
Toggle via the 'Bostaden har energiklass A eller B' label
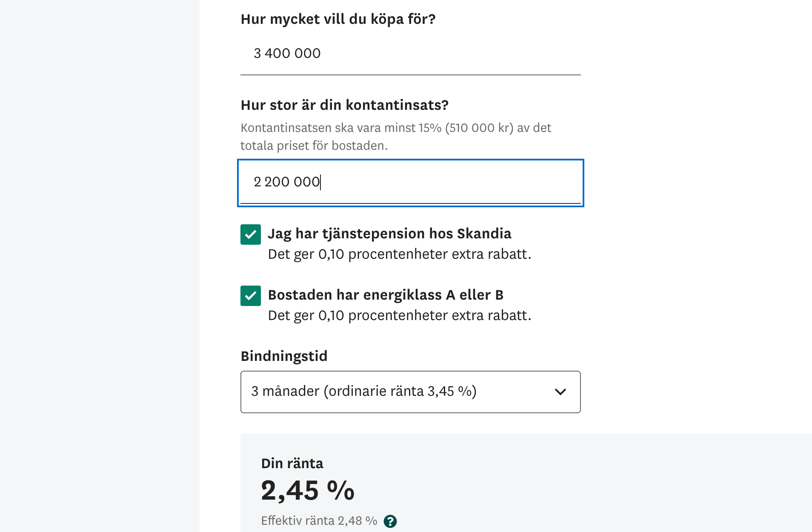(x=385, y=295)
